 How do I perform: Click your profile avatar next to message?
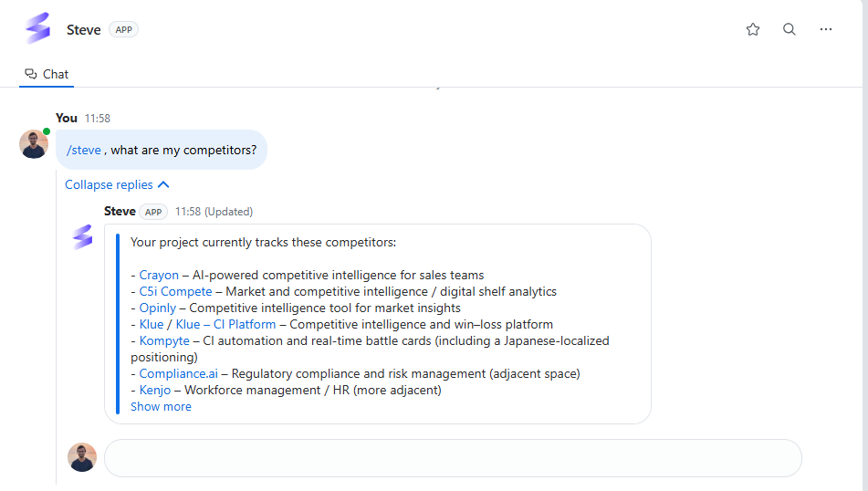tap(34, 144)
